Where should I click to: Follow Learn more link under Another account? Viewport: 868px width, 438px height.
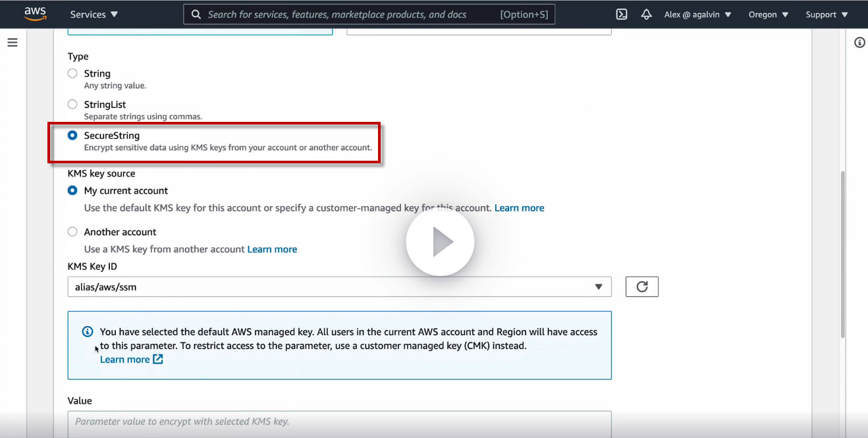272,250
